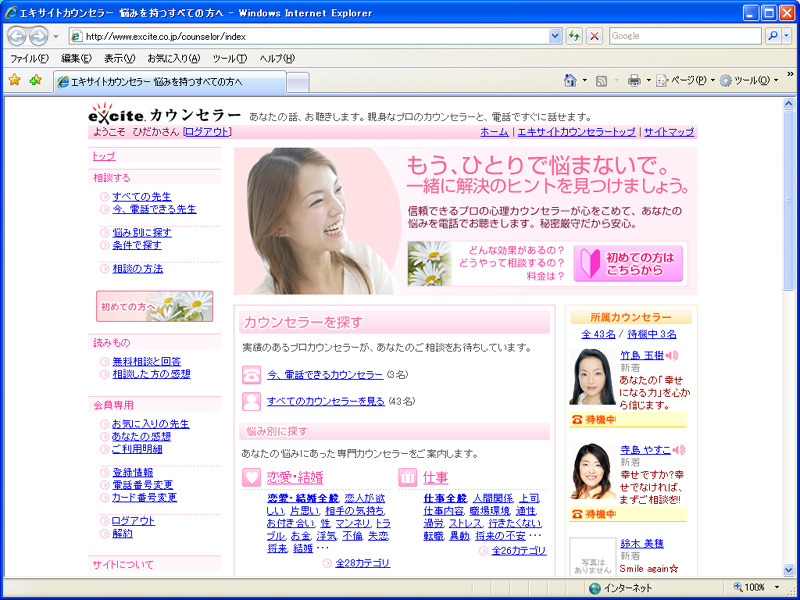Open the 解約 sidebar link
The image size is (800, 600).
pyautogui.click(x=122, y=534)
